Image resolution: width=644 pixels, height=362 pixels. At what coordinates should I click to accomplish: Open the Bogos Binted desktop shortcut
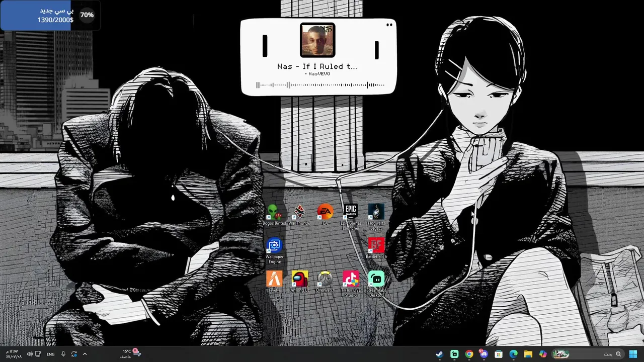click(274, 215)
